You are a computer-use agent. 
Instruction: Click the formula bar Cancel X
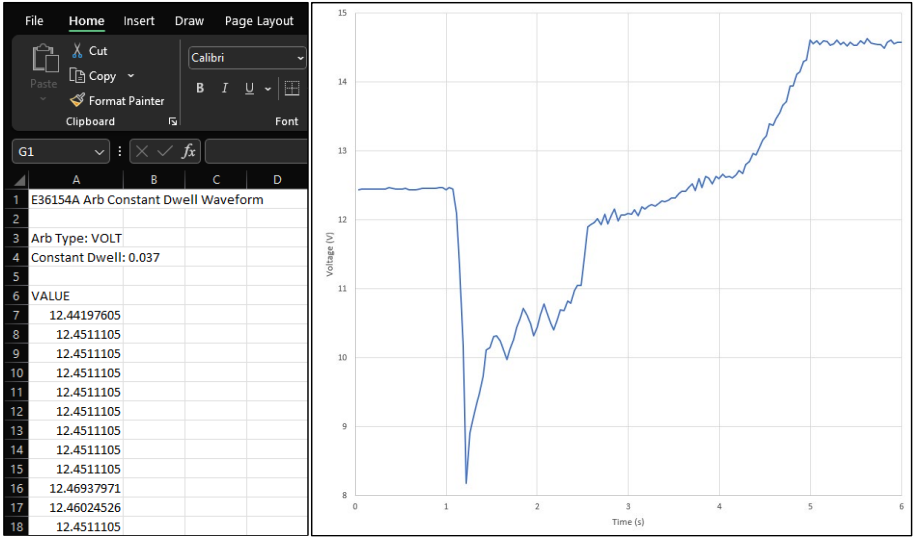142,151
